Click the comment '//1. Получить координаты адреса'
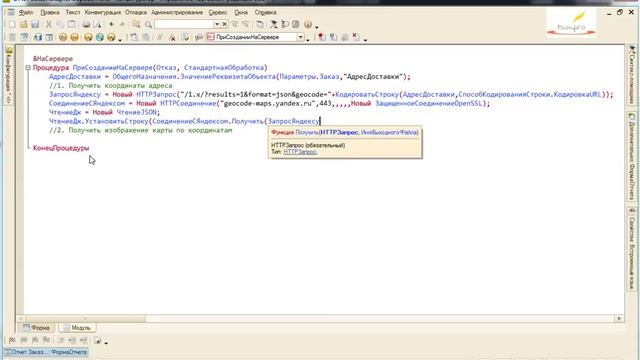640x360 pixels. click(x=111, y=86)
